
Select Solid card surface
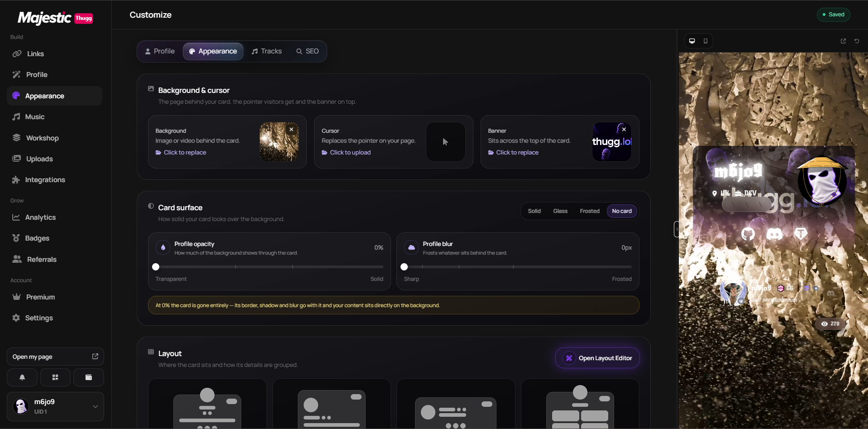pos(534,211)
